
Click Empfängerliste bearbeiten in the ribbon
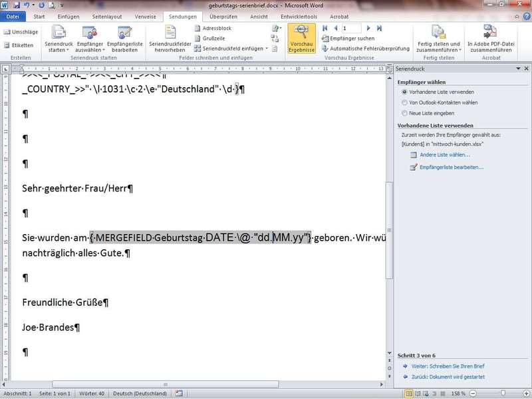(125, 39)
